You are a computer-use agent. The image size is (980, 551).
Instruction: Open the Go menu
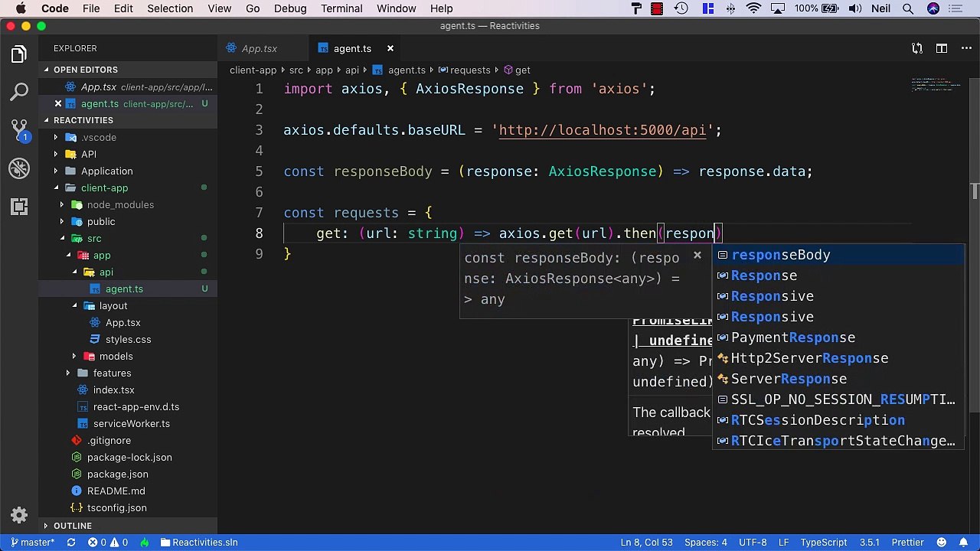[253, 8]
